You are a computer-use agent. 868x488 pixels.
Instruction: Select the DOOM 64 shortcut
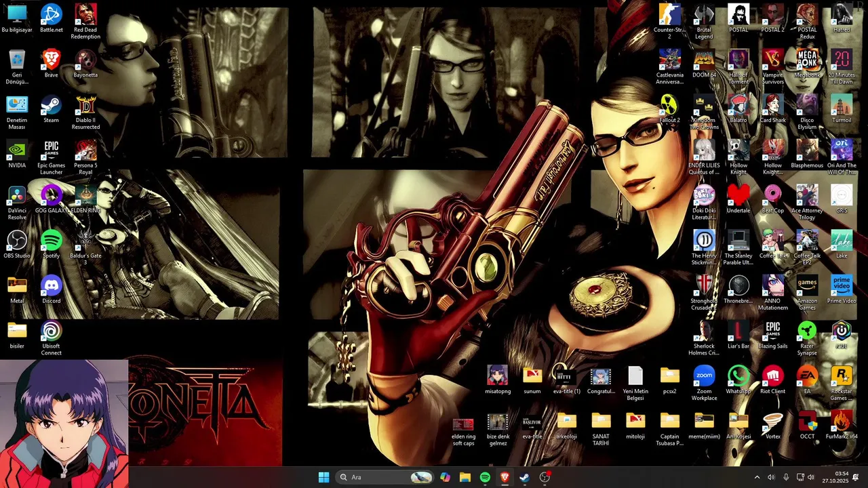(704, 64)
